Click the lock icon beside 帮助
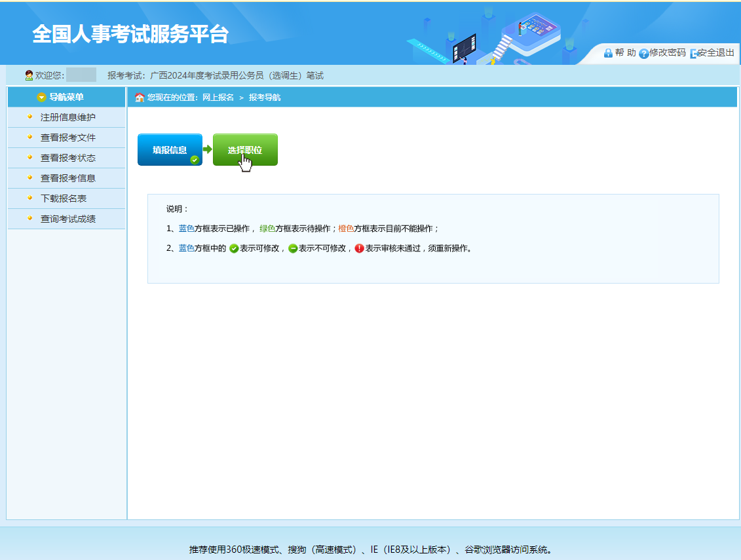The image size is (741, 560). (608, 53)
